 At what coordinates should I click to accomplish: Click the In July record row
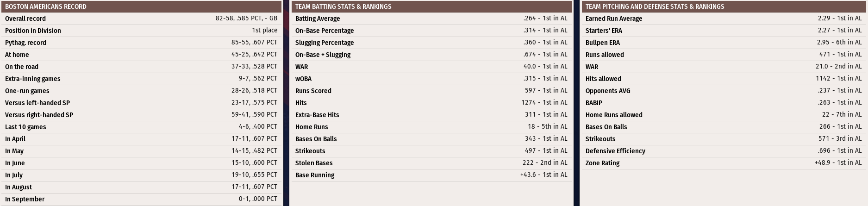click(141, 175)
